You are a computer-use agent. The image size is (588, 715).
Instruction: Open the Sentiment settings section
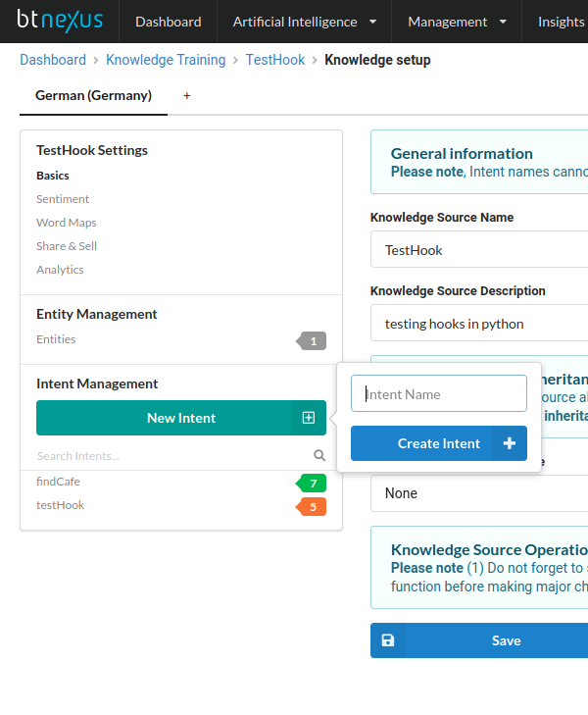click(x=63, y=199)
